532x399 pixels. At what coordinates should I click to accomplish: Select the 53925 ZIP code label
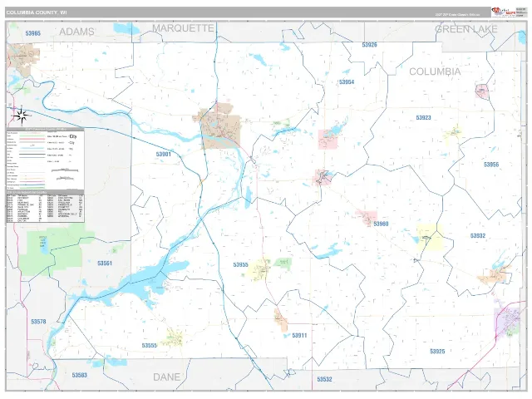tap(437, 352)
